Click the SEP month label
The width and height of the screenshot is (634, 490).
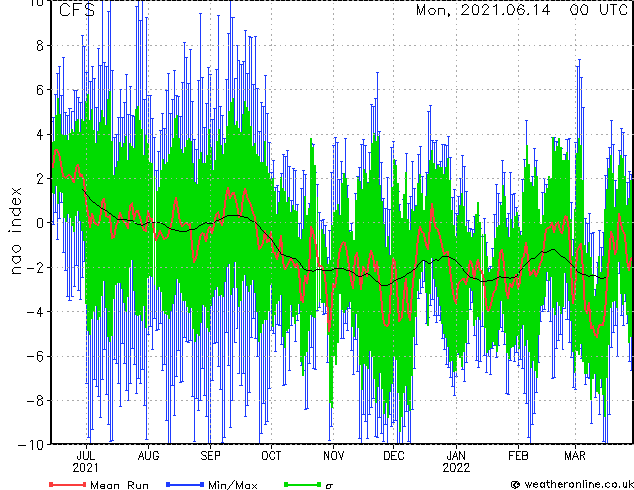click(x=210, y=456)
